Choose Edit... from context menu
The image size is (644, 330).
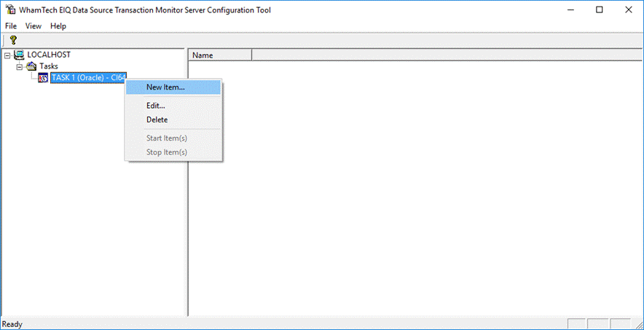point(173,106)
